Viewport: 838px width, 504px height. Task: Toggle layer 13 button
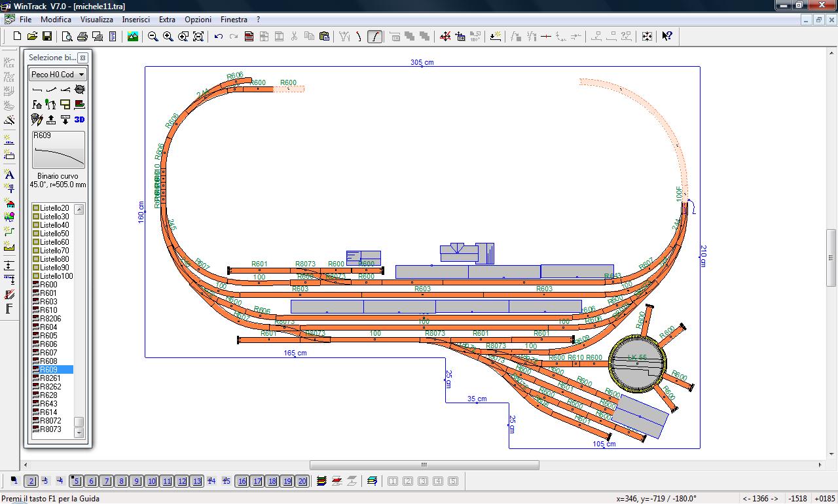196,481
